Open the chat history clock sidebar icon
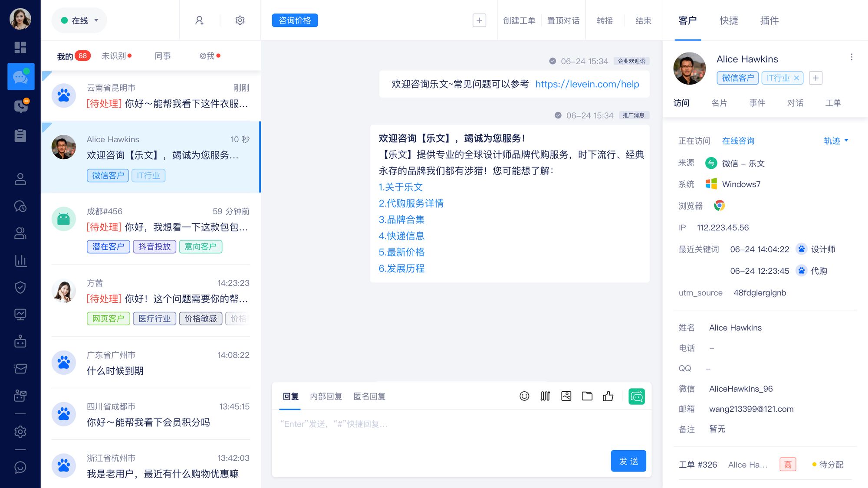Viewport: 868px width, 488px height. 20,206
